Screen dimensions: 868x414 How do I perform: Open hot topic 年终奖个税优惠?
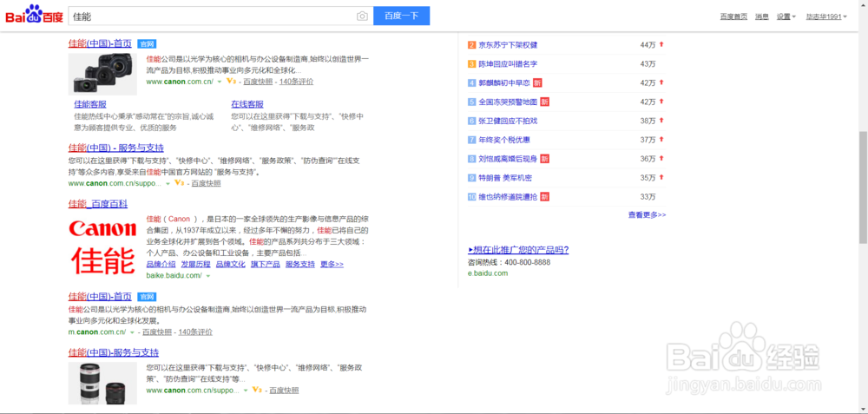coord(504,140)
